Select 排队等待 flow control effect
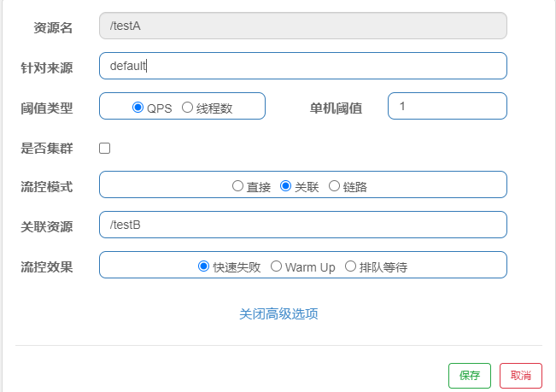The height and width of the screenshot is (392, 556). coord(350,266)
